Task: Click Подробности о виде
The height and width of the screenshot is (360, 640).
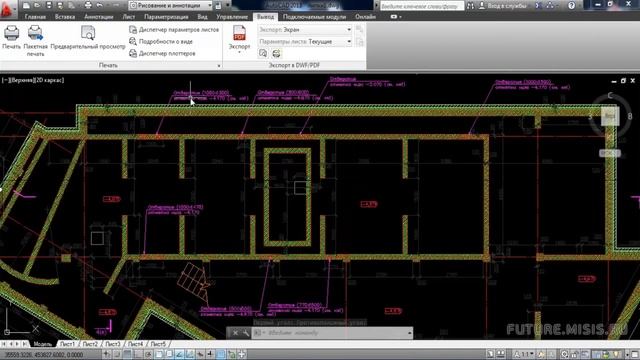Action: pos(161,42)
